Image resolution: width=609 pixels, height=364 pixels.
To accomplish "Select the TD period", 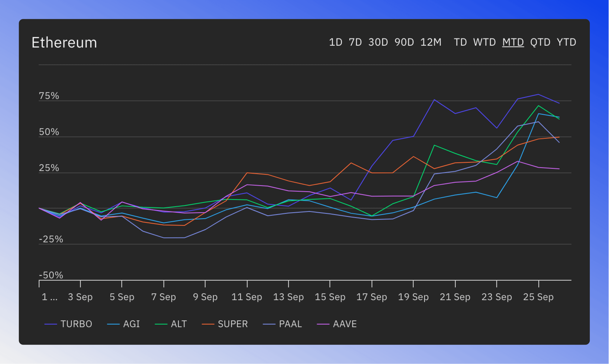I will pyautogui.click(x=460, y=42).
